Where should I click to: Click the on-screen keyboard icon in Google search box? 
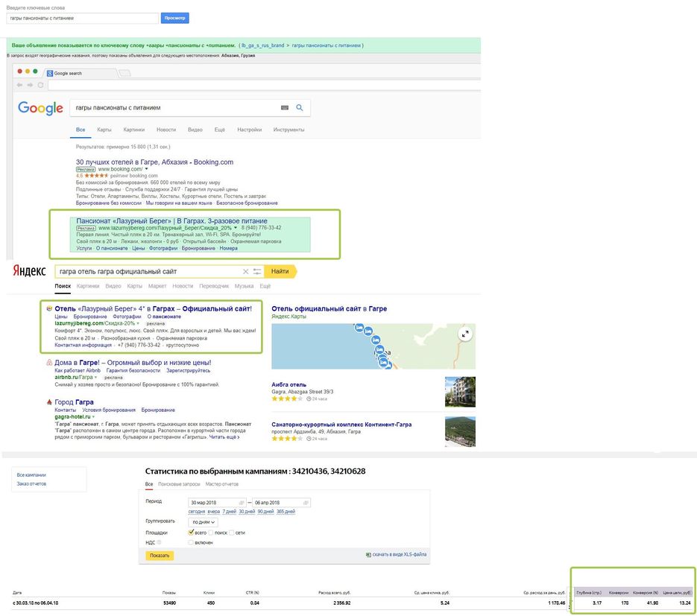[285, 107]
